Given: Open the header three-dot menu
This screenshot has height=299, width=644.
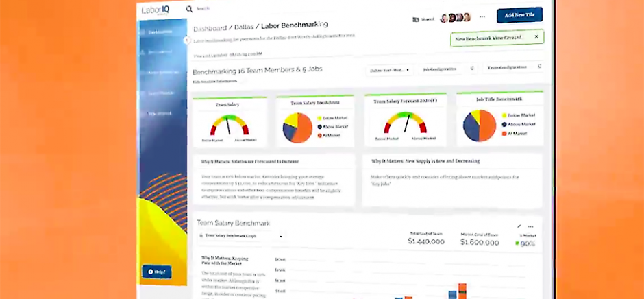Looking at the screenshot, I should point(482,16).
